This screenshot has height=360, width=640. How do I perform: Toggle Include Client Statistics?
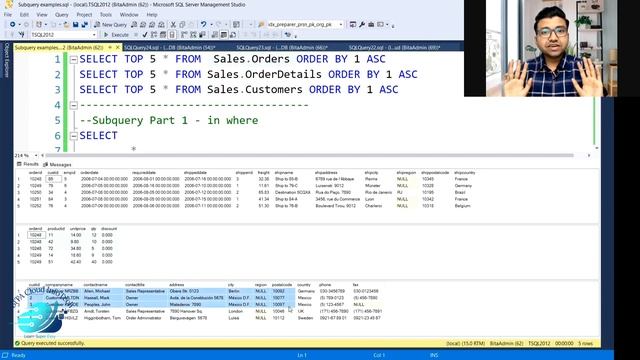202,35
